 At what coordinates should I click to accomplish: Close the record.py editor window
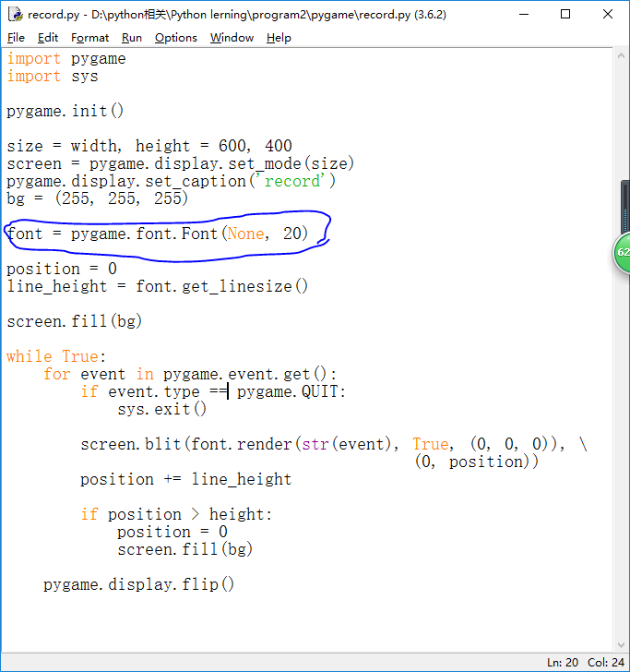point(607,14)
